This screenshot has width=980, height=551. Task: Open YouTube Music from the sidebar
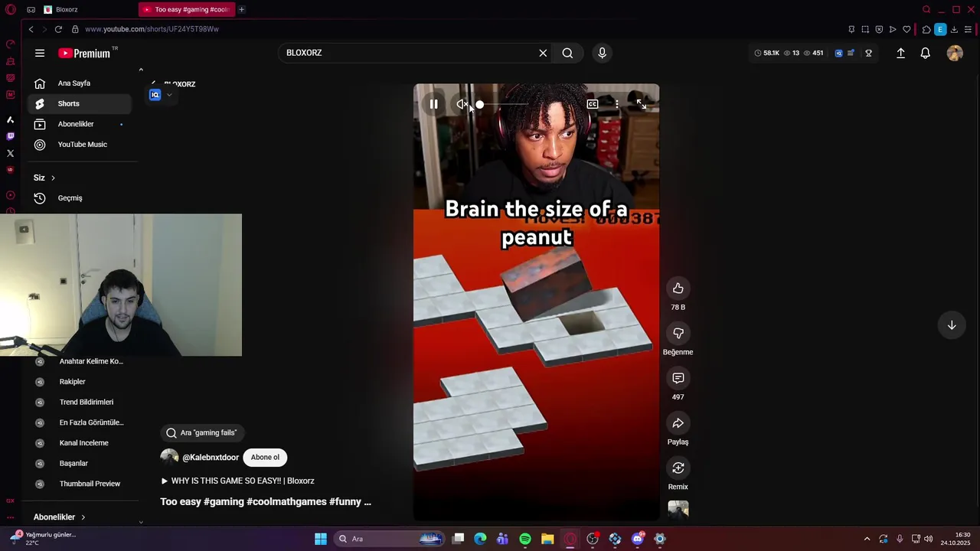tap(80, 145)
